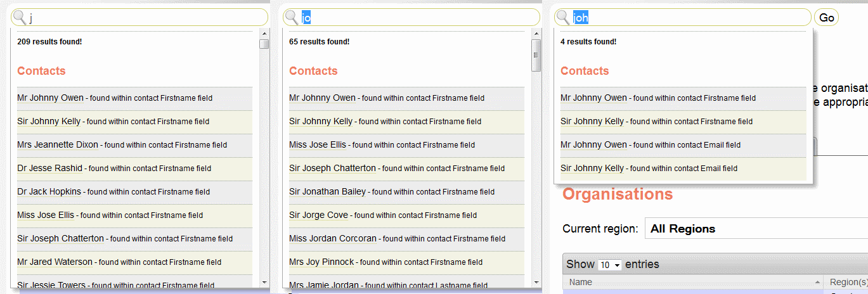Sort the table by the Region(s) column
The image size is (868, 294).
(x=848, y=282)
